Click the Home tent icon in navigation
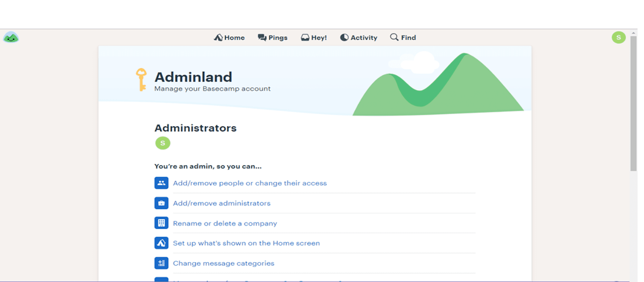Viewport: 644px width, 282px height. tap(218, 38)
